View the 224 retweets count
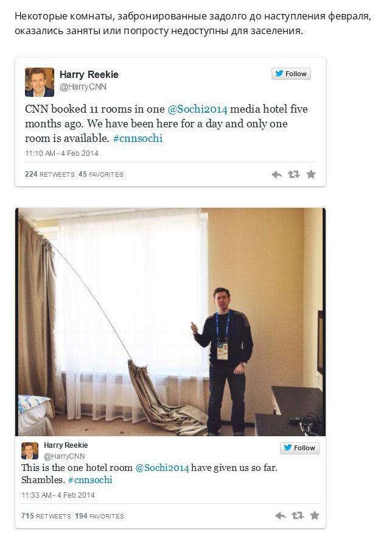This screenshot has width=392, height=541. 50,174
